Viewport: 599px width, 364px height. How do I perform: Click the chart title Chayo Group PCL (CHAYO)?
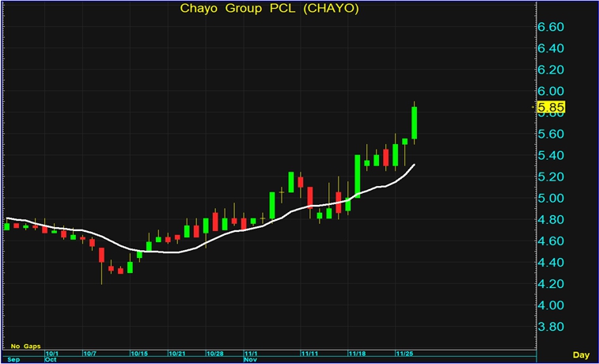[269, 9]
